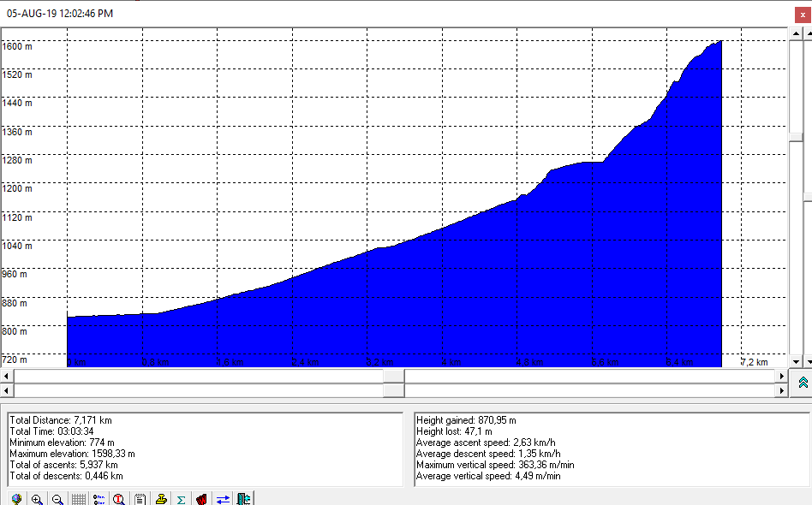Click the 1120 m axis label
Viewport: 812px width, 505px height.
click(17, 217)
